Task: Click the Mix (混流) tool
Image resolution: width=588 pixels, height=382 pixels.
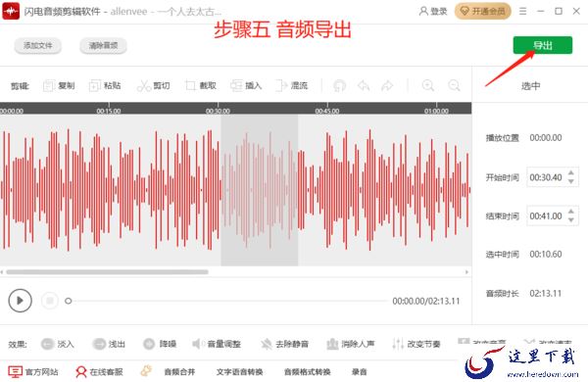Action: 291,86
